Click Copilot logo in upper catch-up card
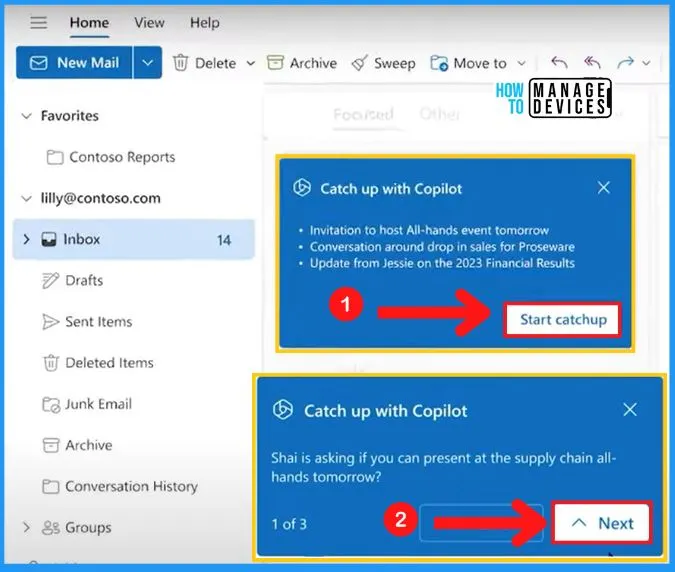The height and width of the screenshot is (572, 675). click(x=302, y=188)
